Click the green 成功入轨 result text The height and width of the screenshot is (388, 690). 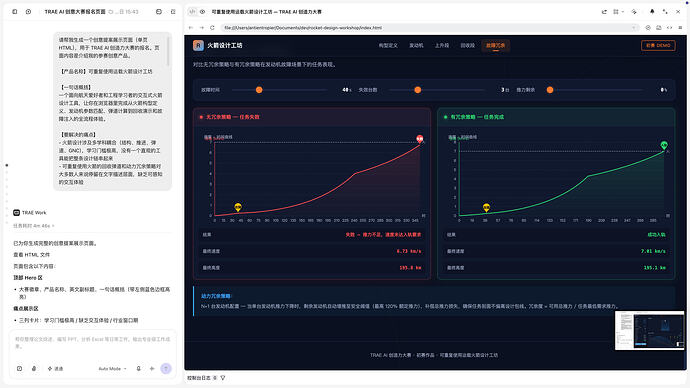coord(657,235)
